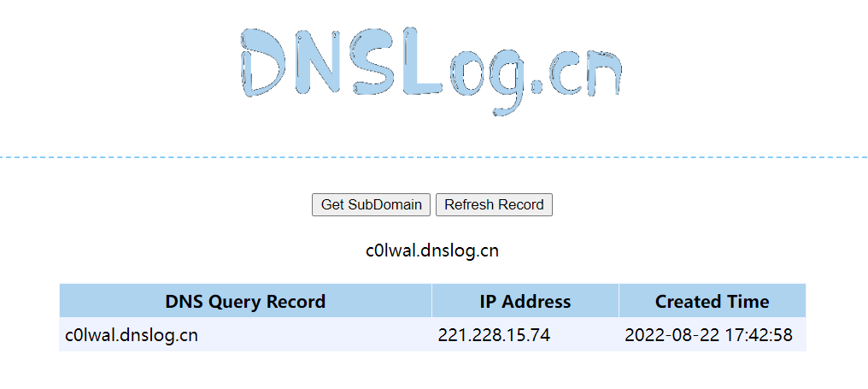Click the timestamp 2022-08-22 17:42:58 cell
This screenshot has width=868, height=389.
pyautogui.click(x=712, y=334)
